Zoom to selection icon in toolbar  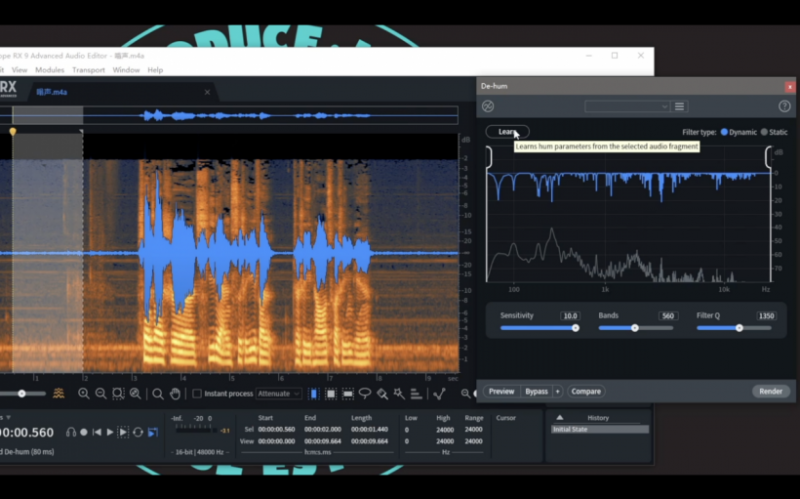[x=118, y=393]
